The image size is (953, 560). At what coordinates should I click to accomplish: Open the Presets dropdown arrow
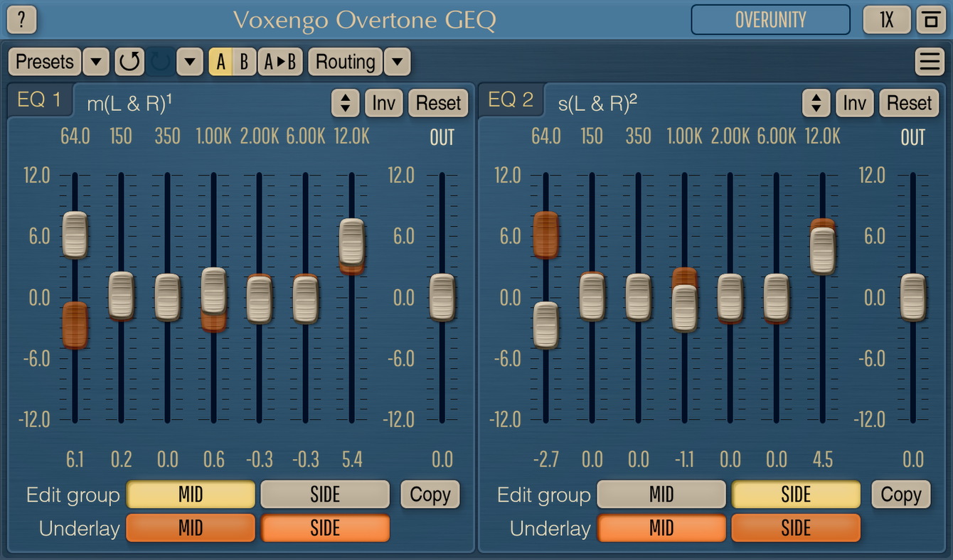[x=97, y=62]
